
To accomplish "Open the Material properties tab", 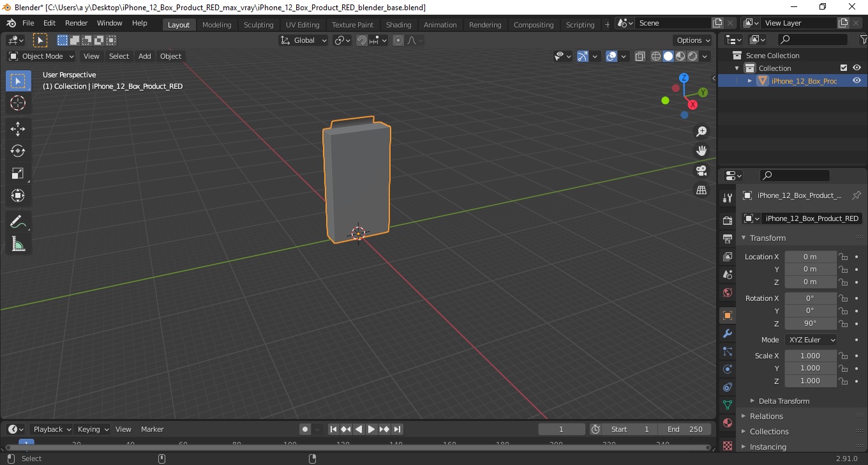I will [x=727, y=423].
